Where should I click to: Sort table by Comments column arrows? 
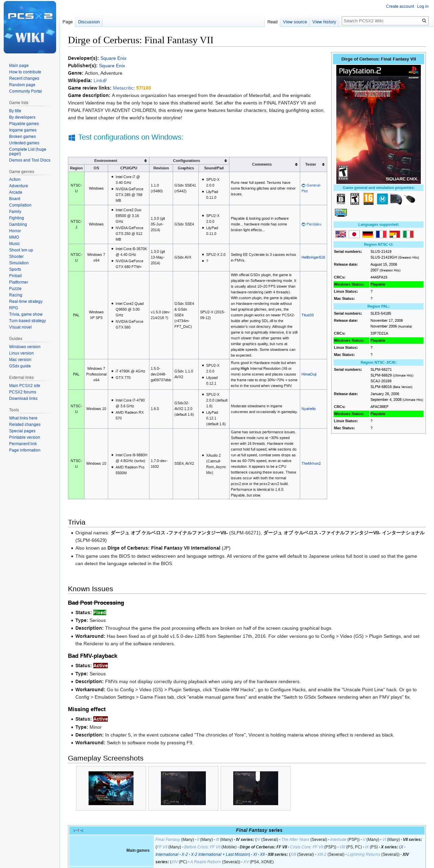click(x=296, y=164)
